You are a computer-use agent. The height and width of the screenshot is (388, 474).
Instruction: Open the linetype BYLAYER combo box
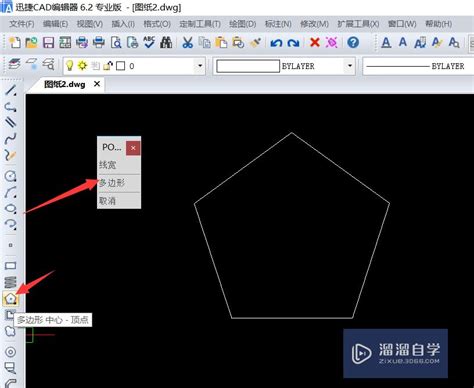tap(418, 66)
